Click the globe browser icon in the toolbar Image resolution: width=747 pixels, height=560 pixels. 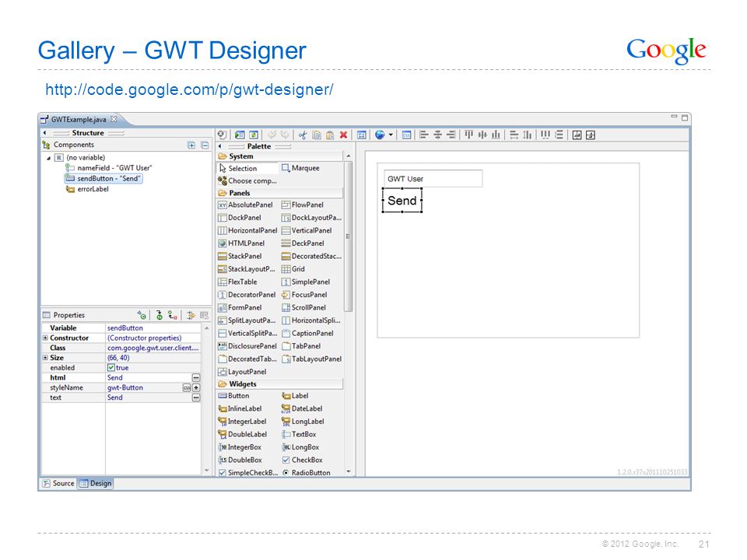point(380,135)
